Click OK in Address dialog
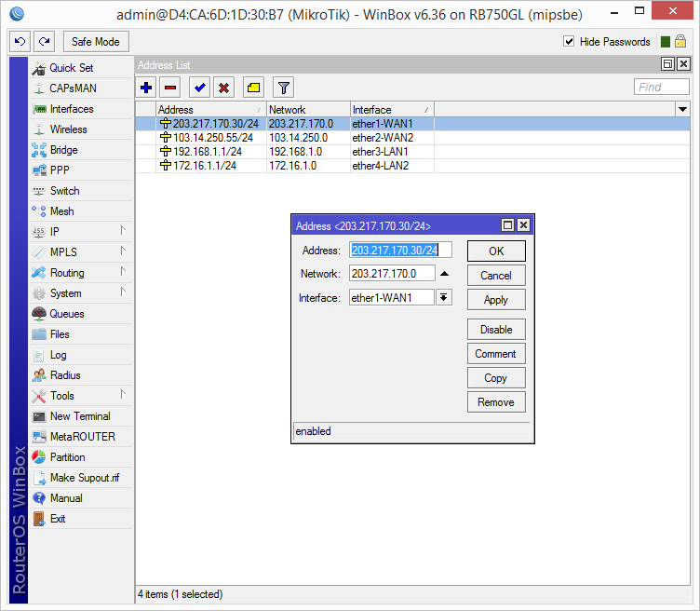The image size is (700, 611). (496, 251)
